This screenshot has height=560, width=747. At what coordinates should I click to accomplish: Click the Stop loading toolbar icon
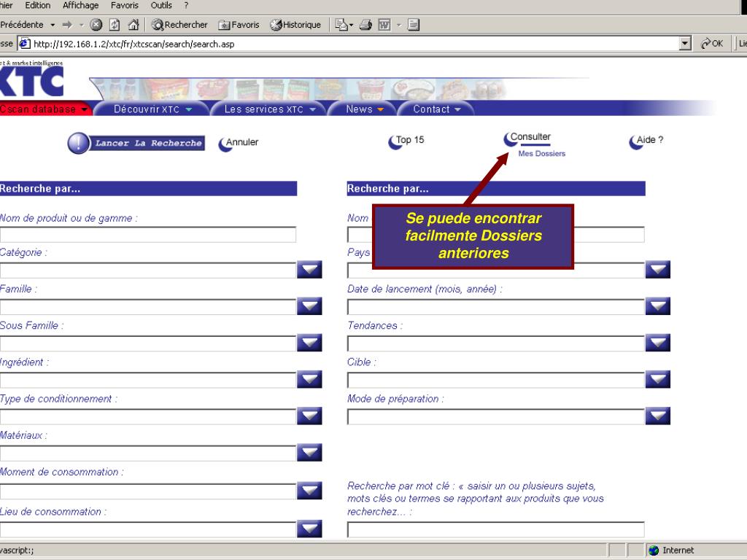[96, 25]
